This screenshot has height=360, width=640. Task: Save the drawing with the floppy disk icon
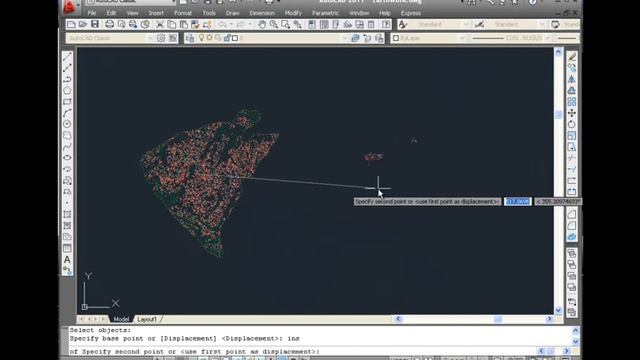coord(95,24)
